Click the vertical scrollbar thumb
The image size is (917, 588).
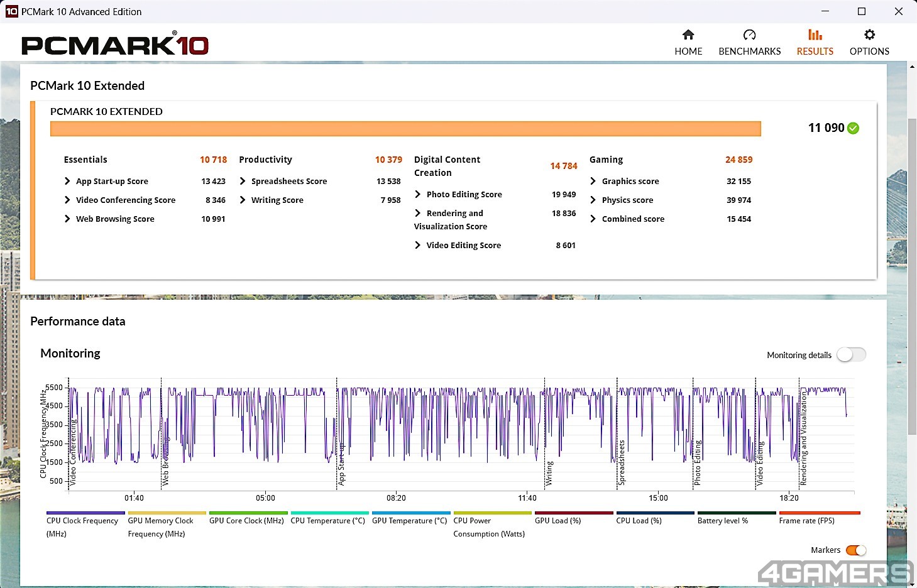pos(912,276)
